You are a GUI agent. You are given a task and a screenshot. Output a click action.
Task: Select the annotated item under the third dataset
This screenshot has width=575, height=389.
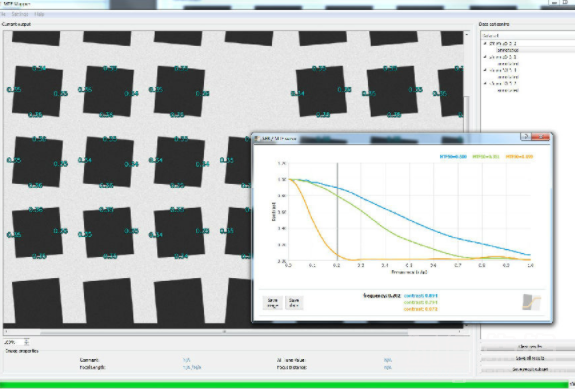[x=508, y=77]
